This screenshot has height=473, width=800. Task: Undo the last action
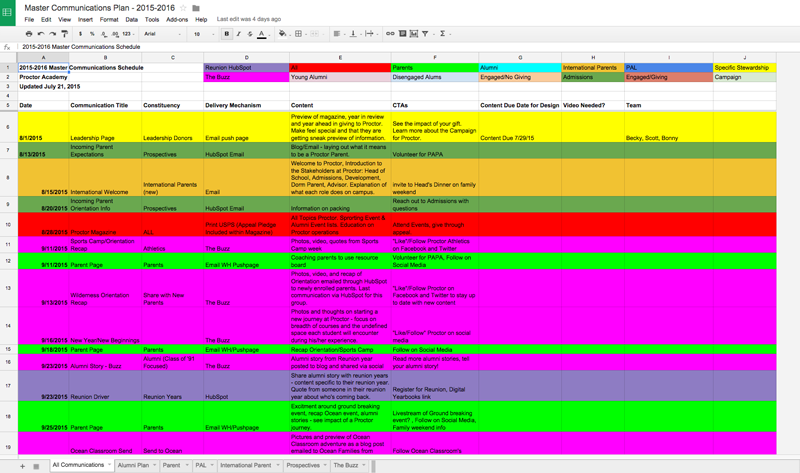pyautogui.click(x=41, y=34)
